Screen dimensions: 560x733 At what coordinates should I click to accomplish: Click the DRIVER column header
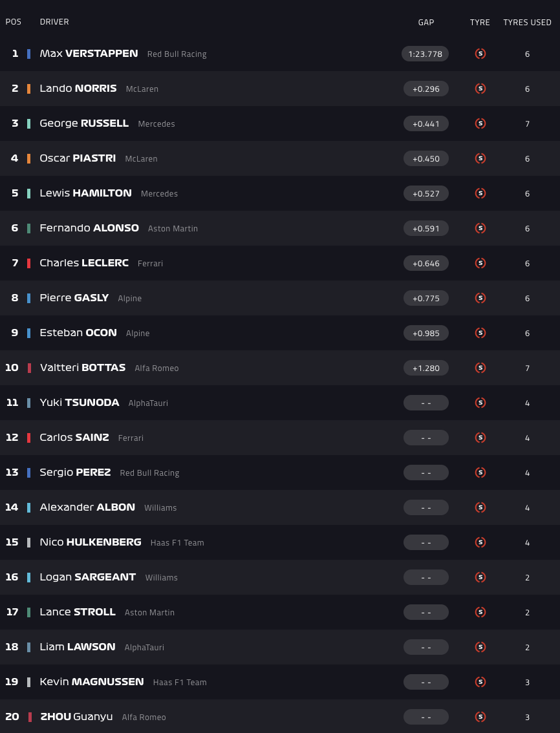(54, 22)
